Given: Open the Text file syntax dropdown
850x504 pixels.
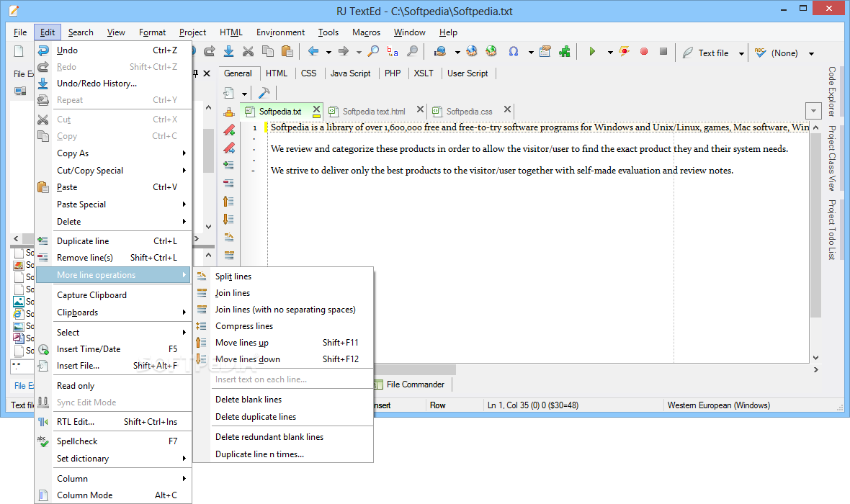Looking at the screenshot, I should pyautogui.click(x=741, y=53).
